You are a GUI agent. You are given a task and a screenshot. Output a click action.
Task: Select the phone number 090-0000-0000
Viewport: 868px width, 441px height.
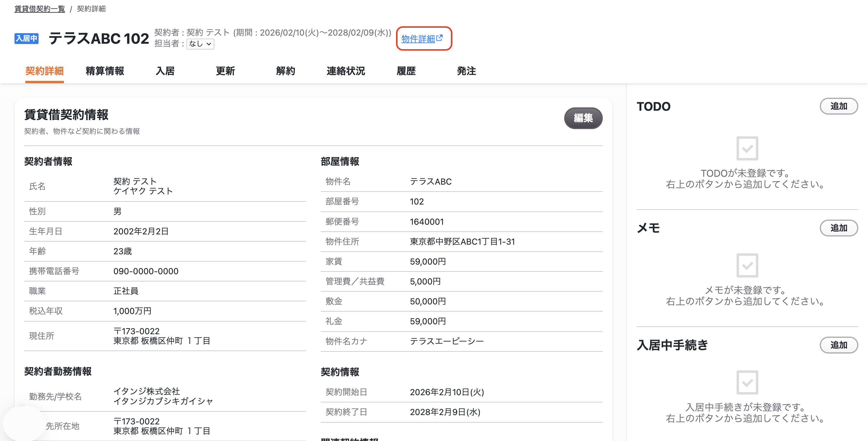coord(146,271)
